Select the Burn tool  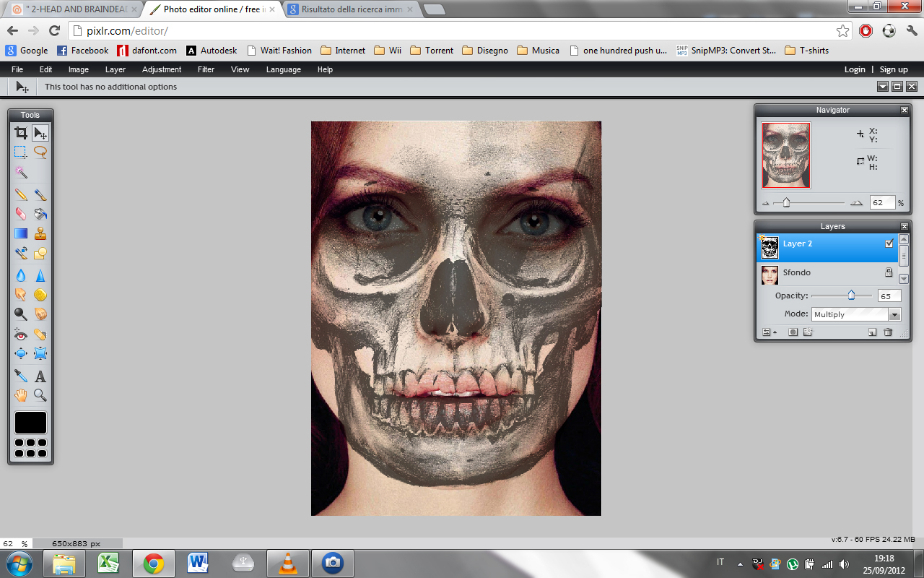(x=40, y=314)
